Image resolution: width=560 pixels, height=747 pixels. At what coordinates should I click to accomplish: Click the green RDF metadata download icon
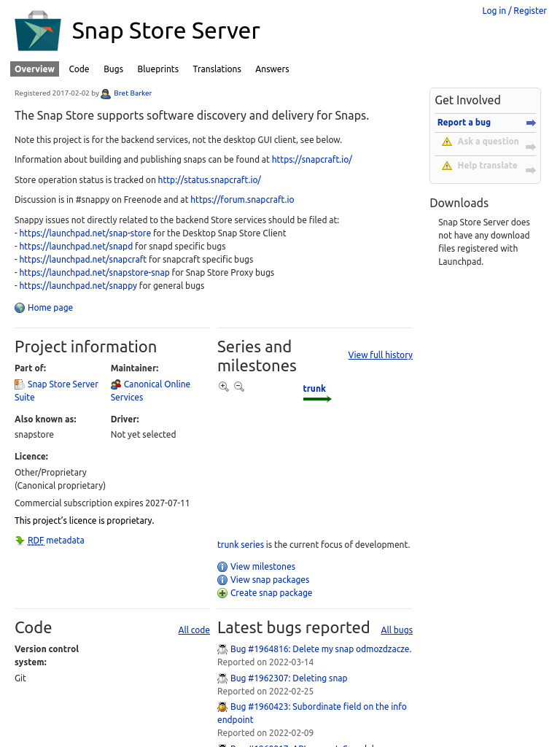tap(20, 541)
